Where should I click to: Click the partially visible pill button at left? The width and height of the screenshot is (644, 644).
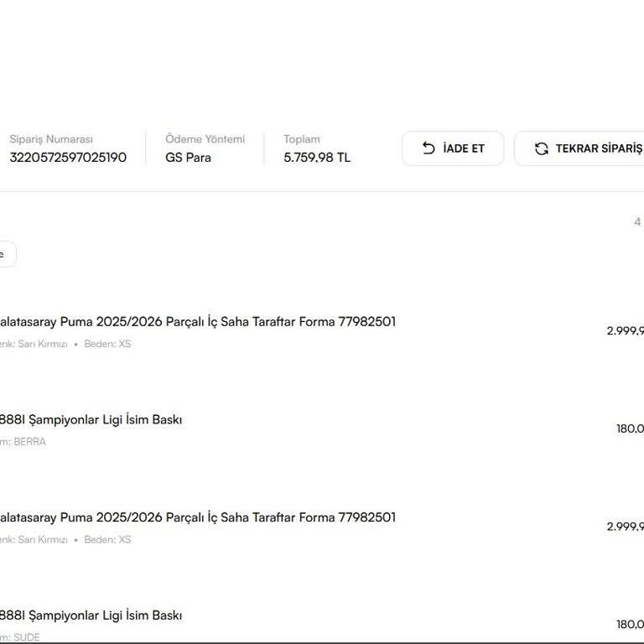click(x=8, y=254)
